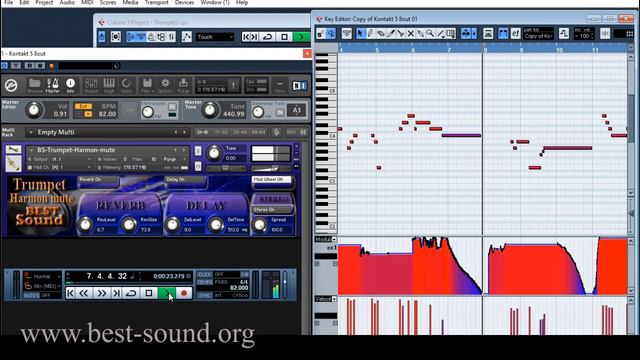Select the Draw pencil tool in Key Editor
Image resolution: width=640 pixels, height=360 pixels.
pyautogui.click(x=370, y=33)
